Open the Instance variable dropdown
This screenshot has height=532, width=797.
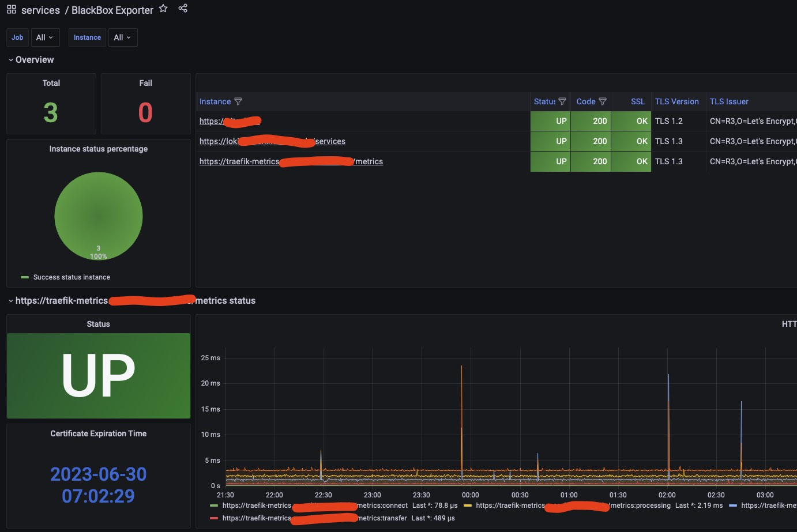(x=122, y=37)
